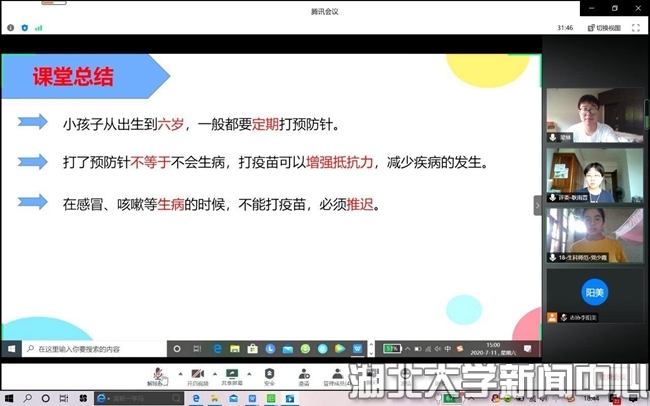Click the 邀请 invite icon
The height and width of the screenshot is (406, 650).
coord(303,373)
